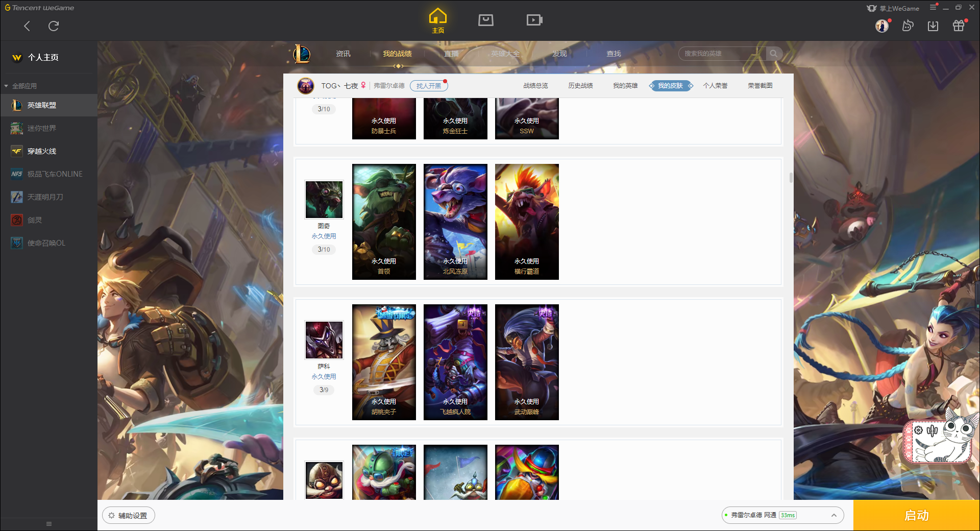Open the 萨科 champion portrait

click(324, 340)
